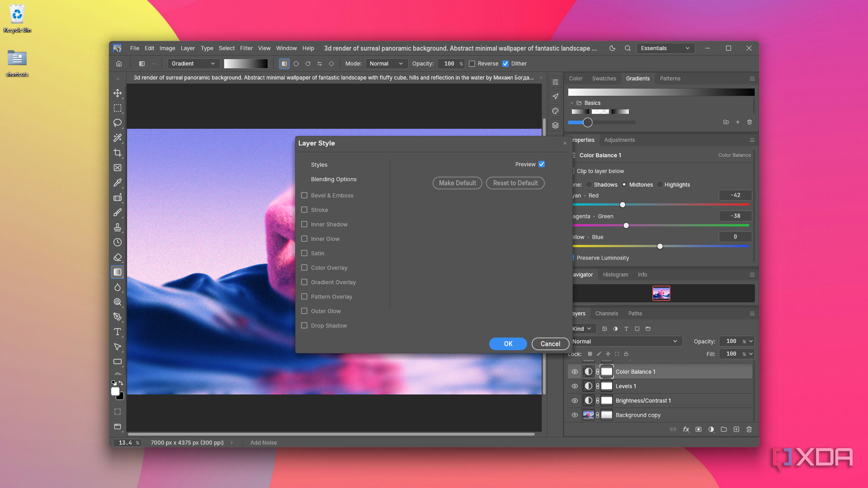Collapse the Basics gradient folder
Screen dimensions: 868x488
tap(571, 103)
